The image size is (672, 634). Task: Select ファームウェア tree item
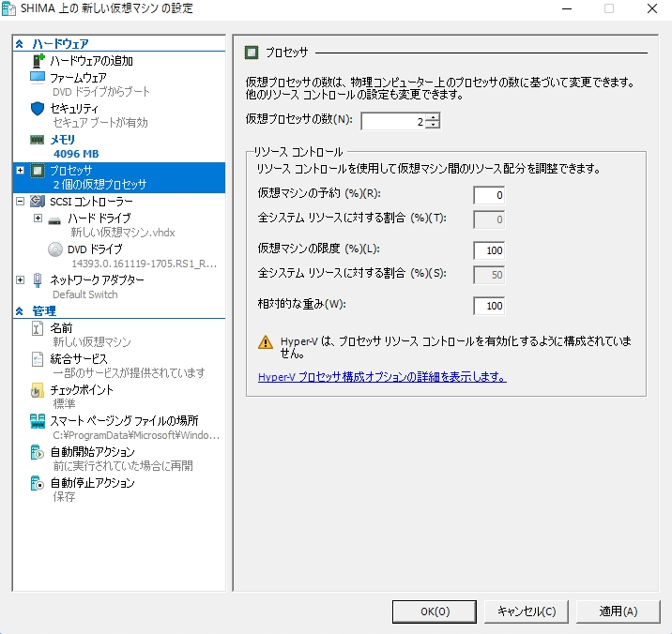(79, 78)
